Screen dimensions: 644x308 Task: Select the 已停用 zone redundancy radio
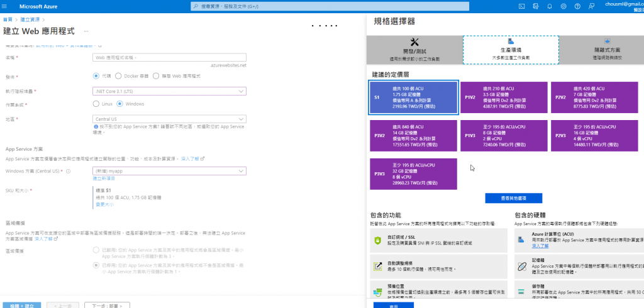click(96, 265)
